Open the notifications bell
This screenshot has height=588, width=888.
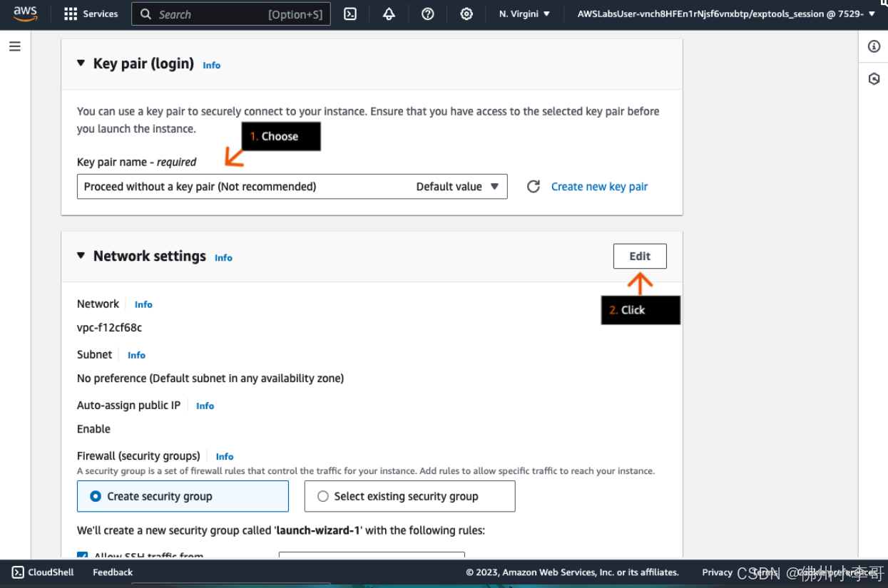point(389,14)
